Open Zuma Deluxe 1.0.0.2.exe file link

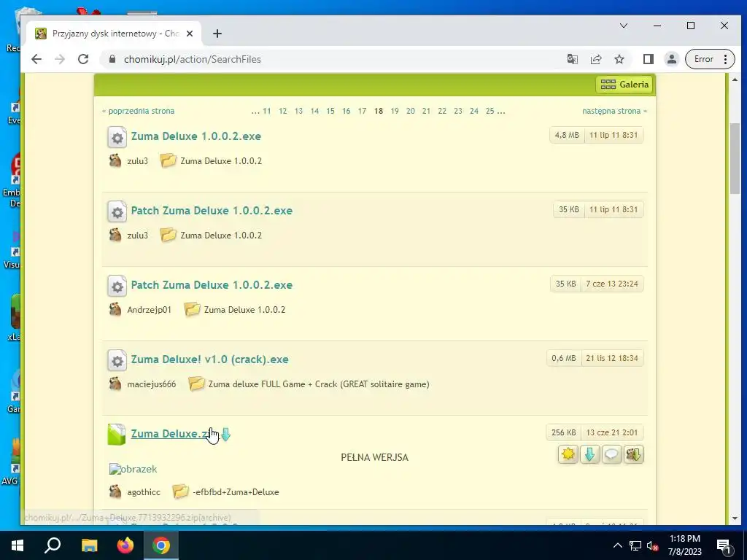(196, 136)
